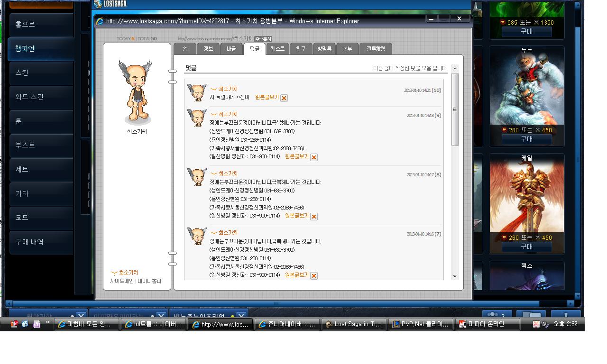The height and width of the screenshot is (364, 607).
Task: Click the 누누 champion artwork
Action: [x=527, y=90]
